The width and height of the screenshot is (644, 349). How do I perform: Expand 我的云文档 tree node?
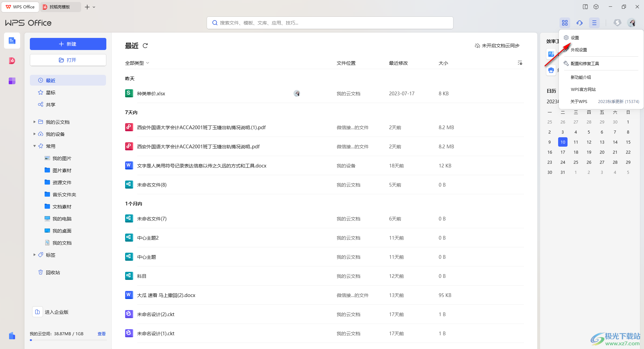click(34, 122)
